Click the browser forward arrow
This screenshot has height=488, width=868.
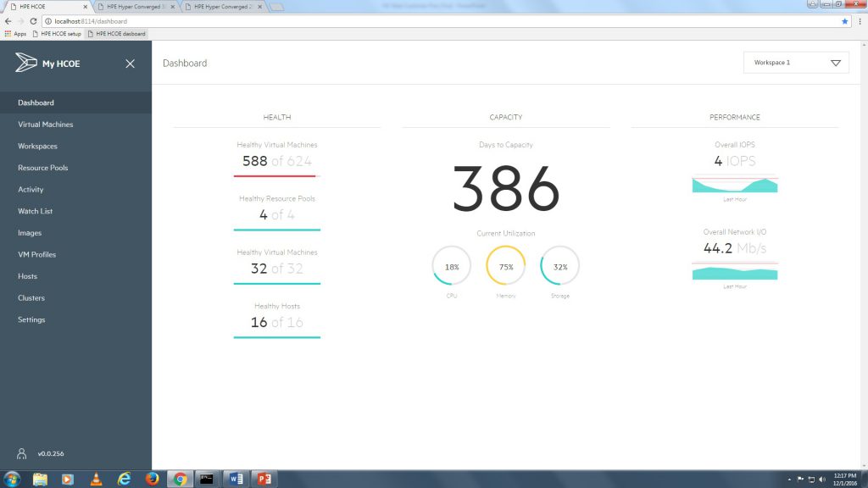tap(20, 21)
